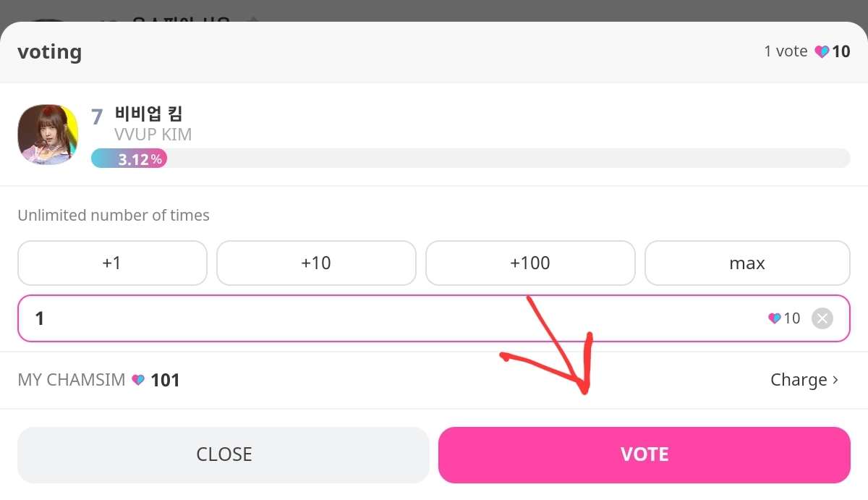The image size is (868, 500).
Task: Click the VVUP KIM subtitle text
Action: pyautogui.click(x=153, y=135)
